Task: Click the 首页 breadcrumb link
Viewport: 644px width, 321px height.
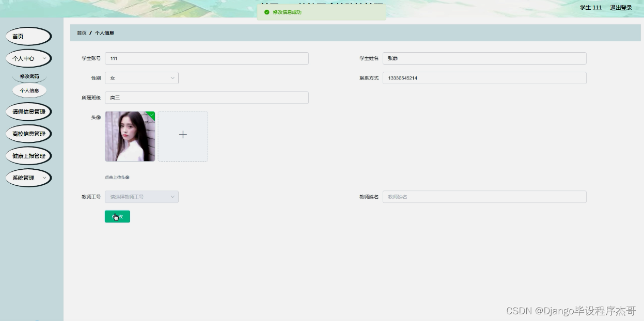Action: (82, 33)
